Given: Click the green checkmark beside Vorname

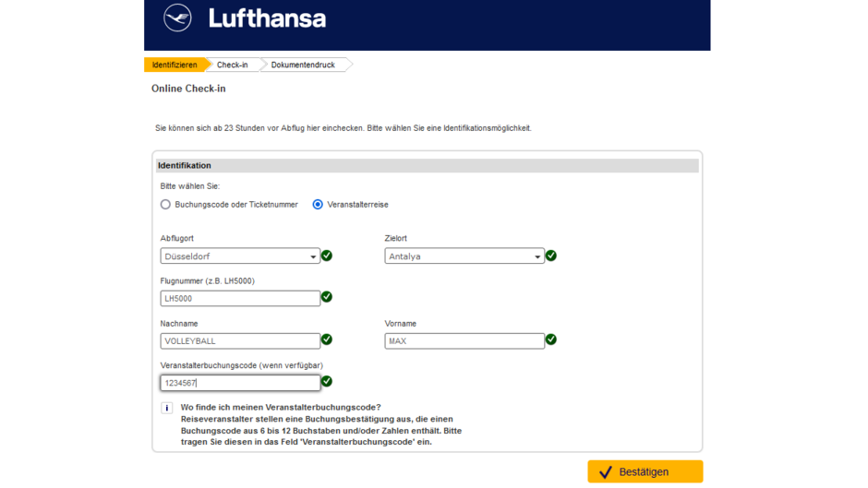Looking at the screenshot, I should coord(551,339).
